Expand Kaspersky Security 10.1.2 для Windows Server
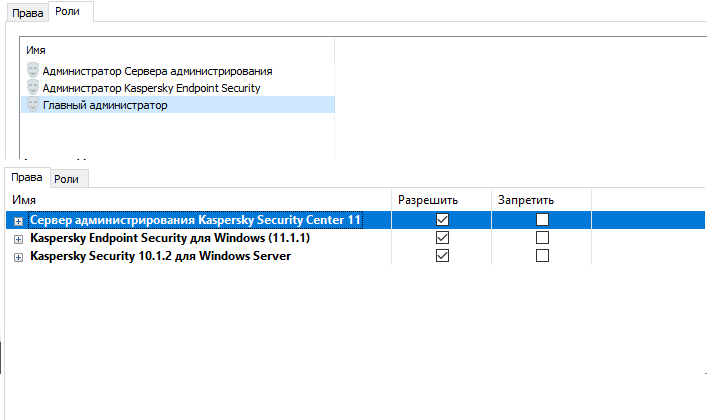Viewport: 707px width, 420px height. click(18, 257)
